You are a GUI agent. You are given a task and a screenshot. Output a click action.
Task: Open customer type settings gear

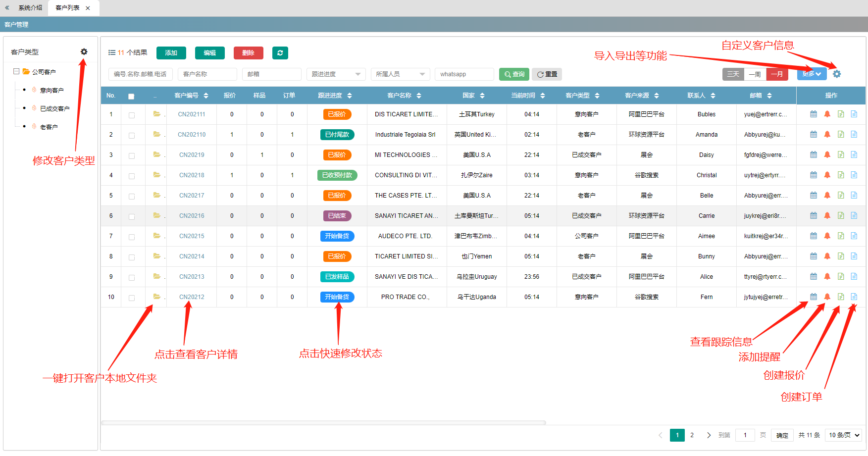[x=84, y=51]
